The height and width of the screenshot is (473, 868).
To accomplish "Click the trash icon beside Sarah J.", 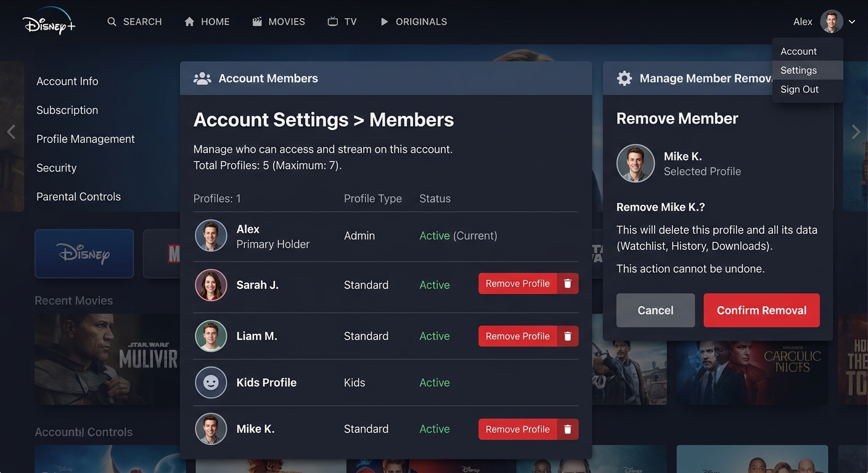I will (x=567, y=283).
